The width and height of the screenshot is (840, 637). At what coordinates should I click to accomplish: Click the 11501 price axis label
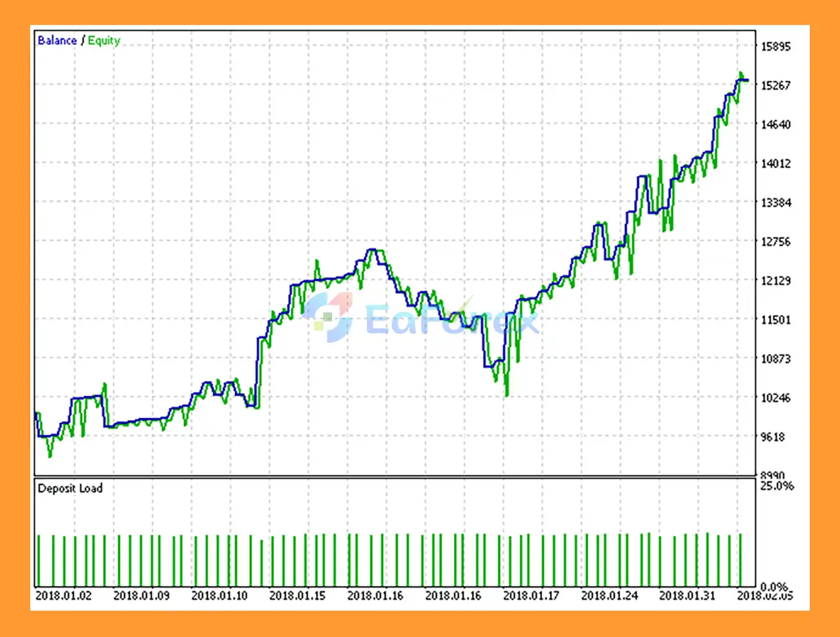coord(775,320)
